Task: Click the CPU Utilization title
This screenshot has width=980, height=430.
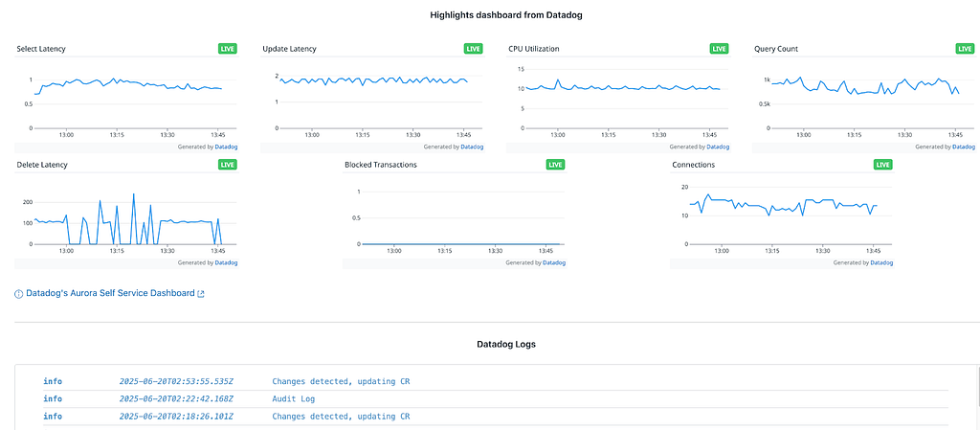Action: (534, 49)
